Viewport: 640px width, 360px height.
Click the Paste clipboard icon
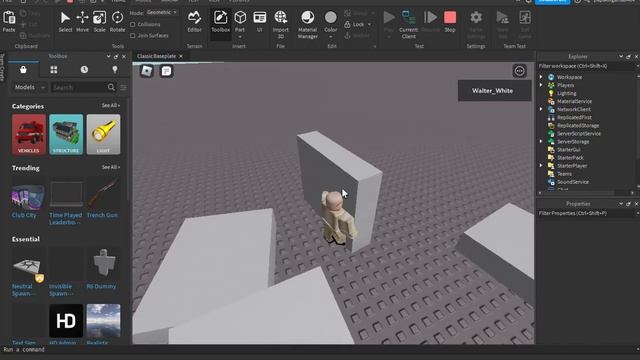pos(9,18)
